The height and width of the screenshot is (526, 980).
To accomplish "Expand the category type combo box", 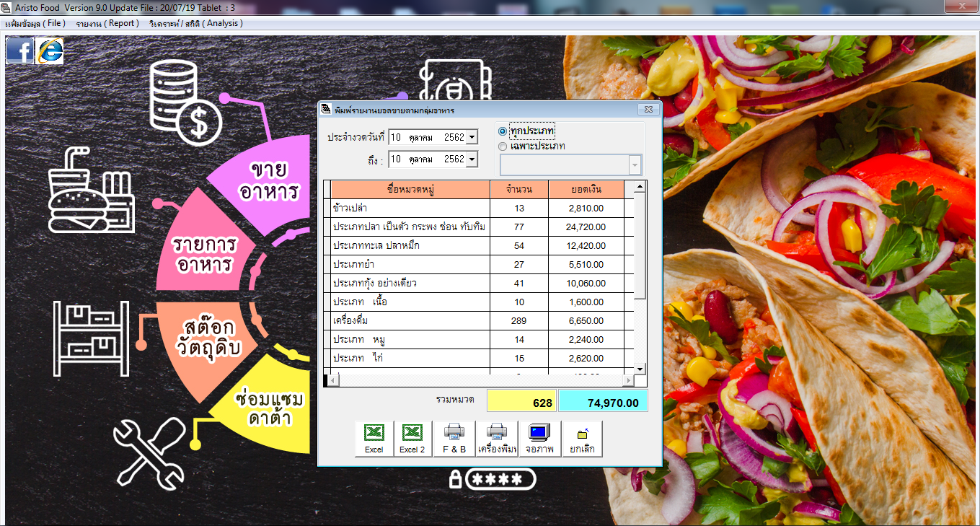I will (635, 165).
